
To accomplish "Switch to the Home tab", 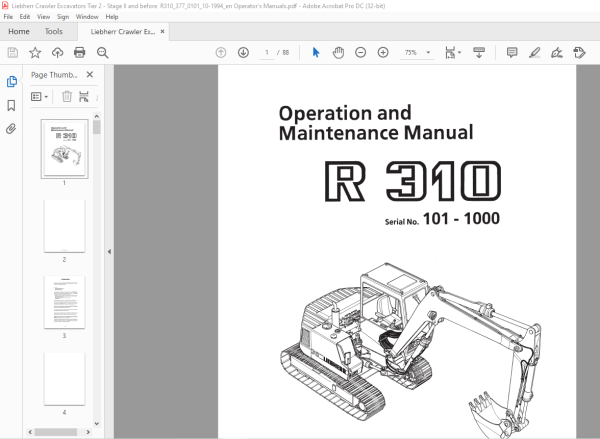I will 19,31.
